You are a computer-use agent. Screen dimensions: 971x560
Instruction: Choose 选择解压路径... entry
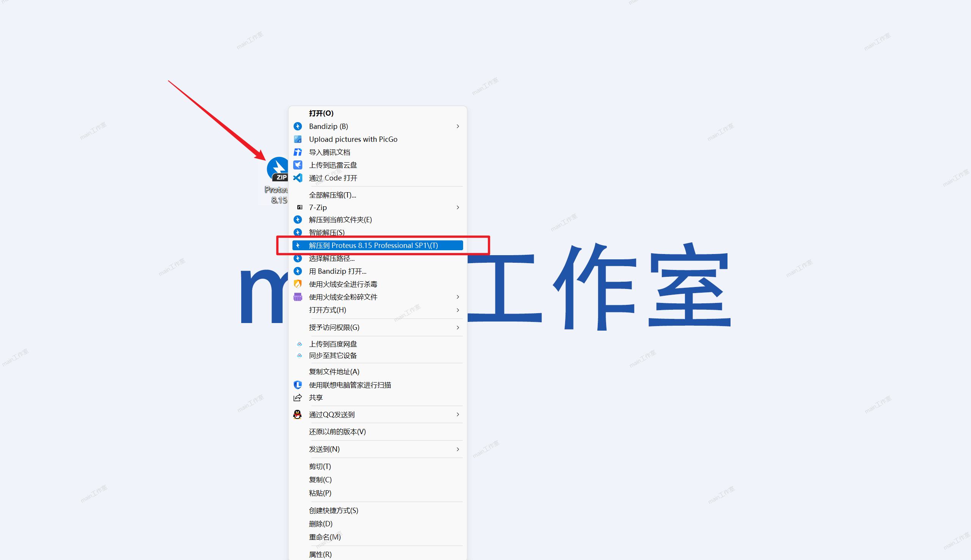click(x=377, y=258)
